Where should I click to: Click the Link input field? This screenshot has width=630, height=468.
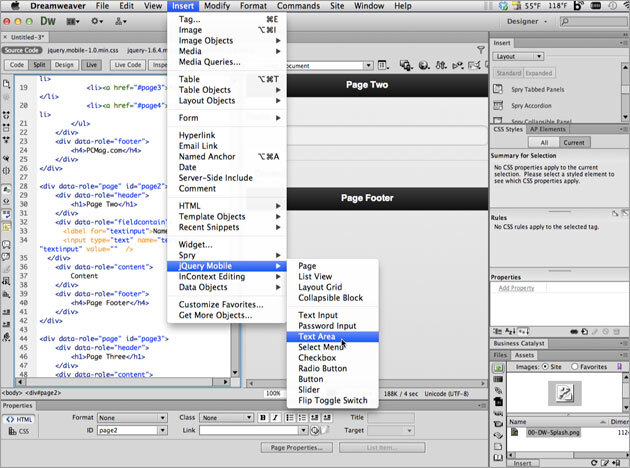click(249, 431)
